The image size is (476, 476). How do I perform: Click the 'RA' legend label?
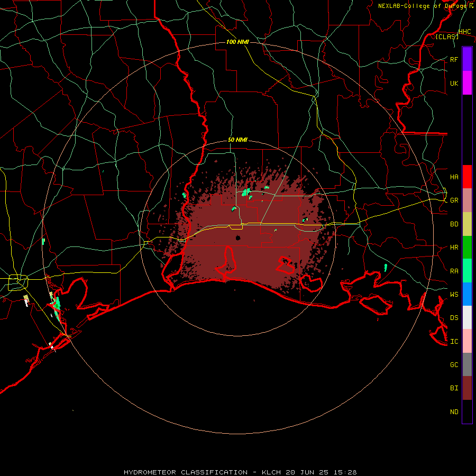(x=454, y=271)
